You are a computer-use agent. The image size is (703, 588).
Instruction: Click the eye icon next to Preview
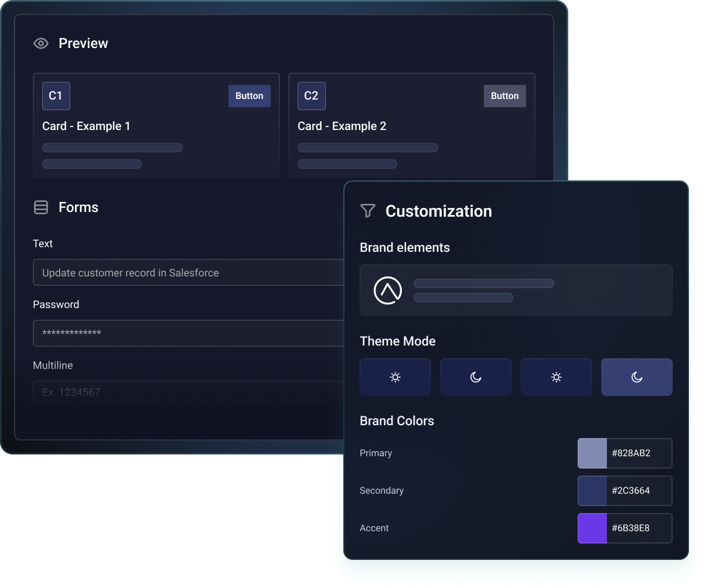pos(40,43)
